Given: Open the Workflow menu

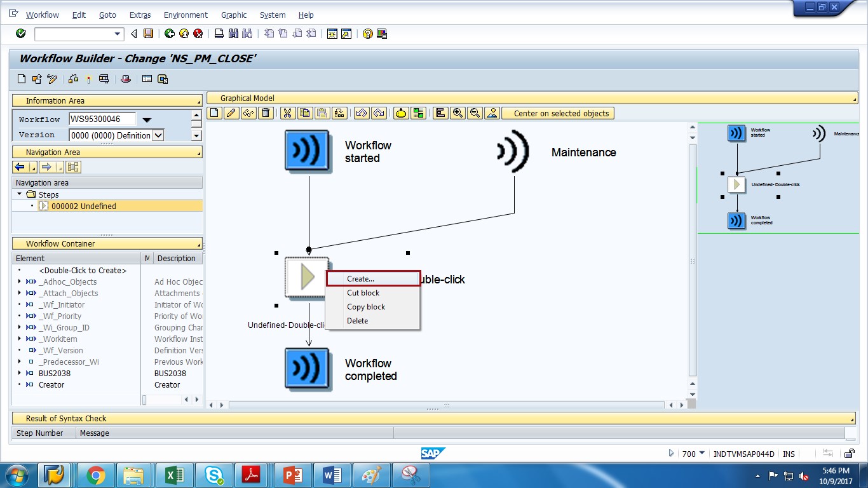Looking at the screenshot, I should [42, 15].
